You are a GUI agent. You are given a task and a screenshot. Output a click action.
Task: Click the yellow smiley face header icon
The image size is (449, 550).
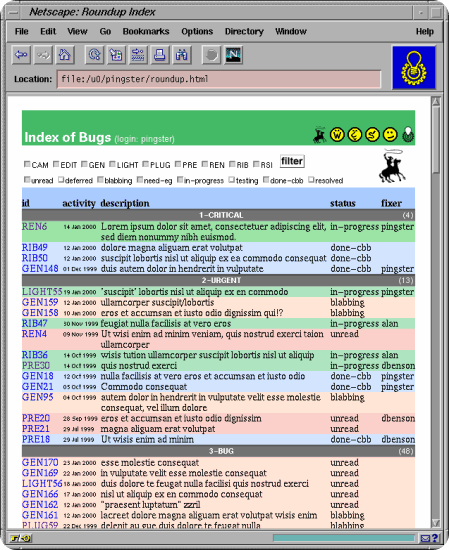[390, 134]
